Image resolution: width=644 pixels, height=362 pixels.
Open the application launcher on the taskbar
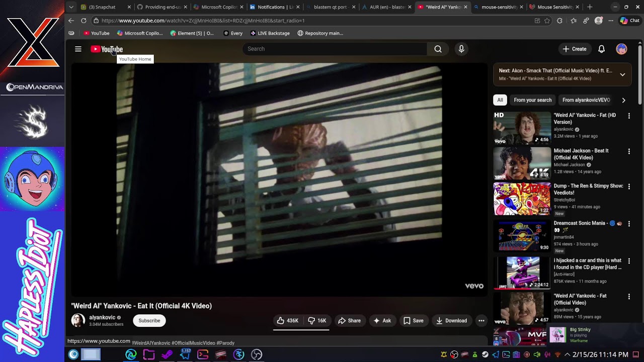[x=73, y=354]
